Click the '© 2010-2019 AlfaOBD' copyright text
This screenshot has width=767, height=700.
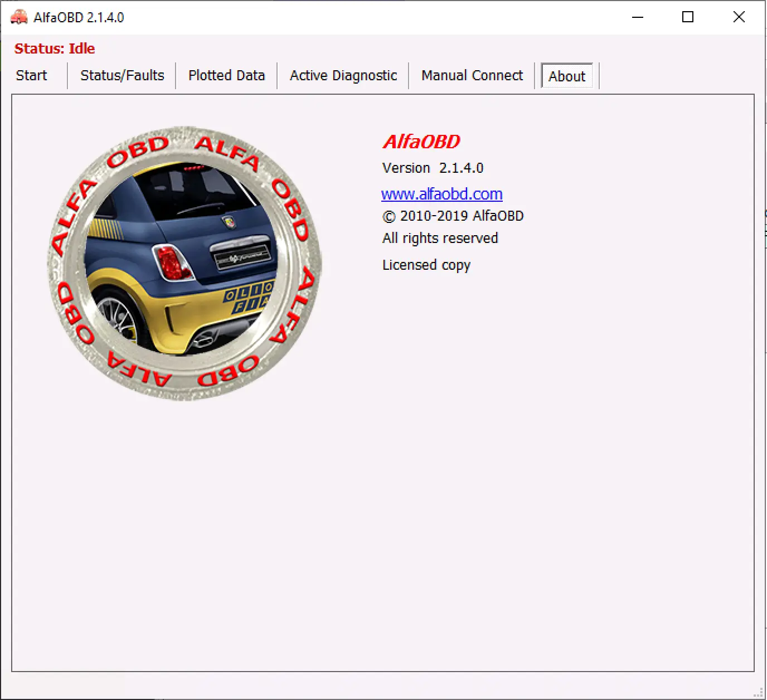point(453,216)
